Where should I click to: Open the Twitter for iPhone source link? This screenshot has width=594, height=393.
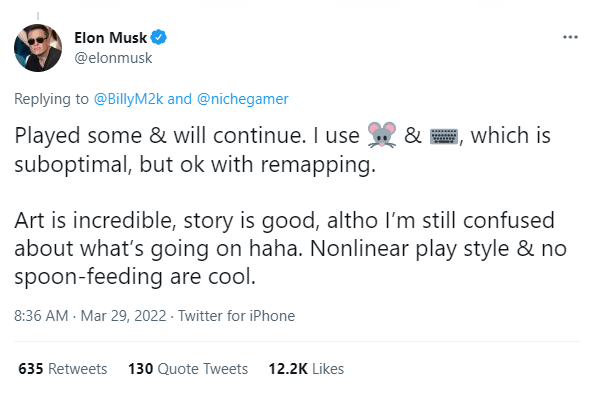[236, 316]
